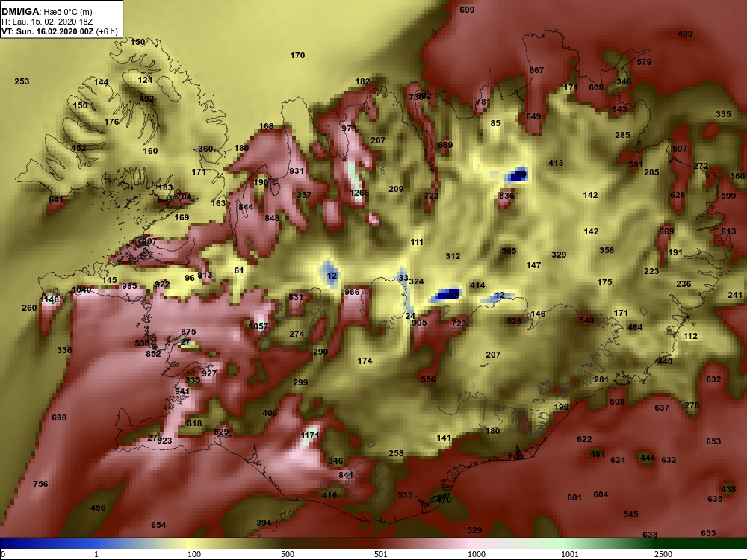This screenshot has height=560, width=747.
Task: Click the map value '540'
Action: [586, 320]
